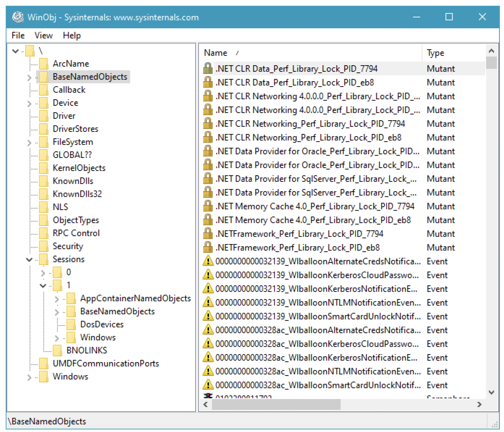Expand the top-level BaseNamedObjects tree node

[x=29, y=77]
